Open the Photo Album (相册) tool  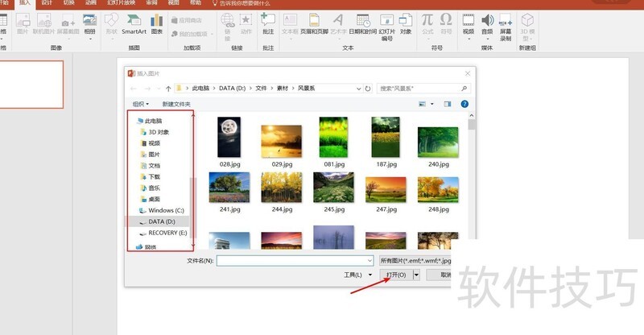click(89, 25)
